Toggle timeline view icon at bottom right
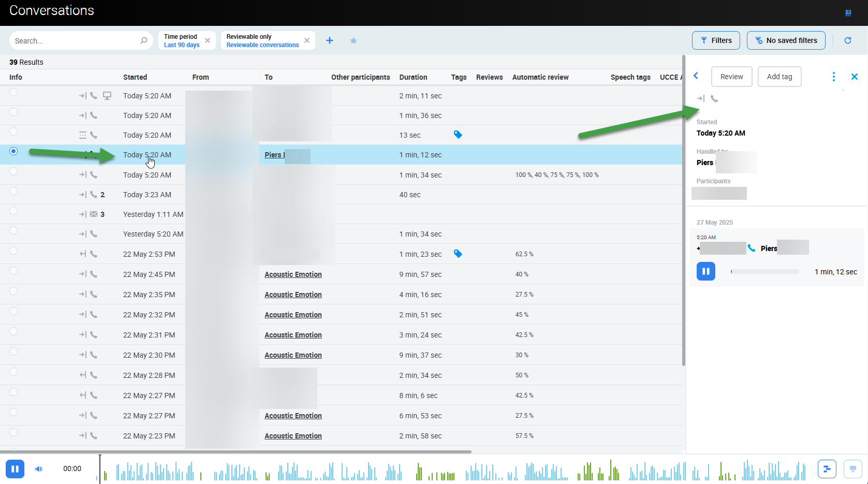Screen dimensions: 868x484 coord(827,469)
